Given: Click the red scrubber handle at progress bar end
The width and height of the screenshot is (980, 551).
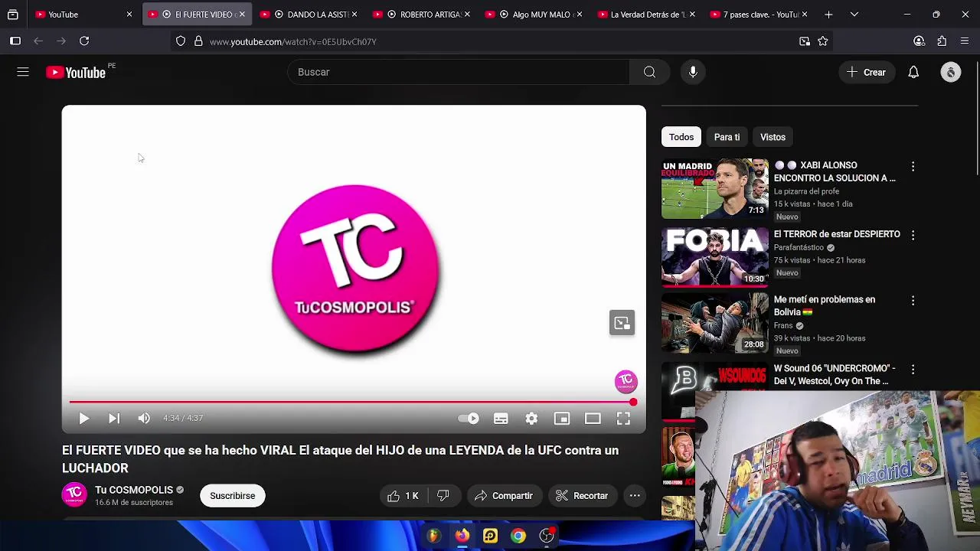Looking at the screenshot, I should click(x=633, y=402).
